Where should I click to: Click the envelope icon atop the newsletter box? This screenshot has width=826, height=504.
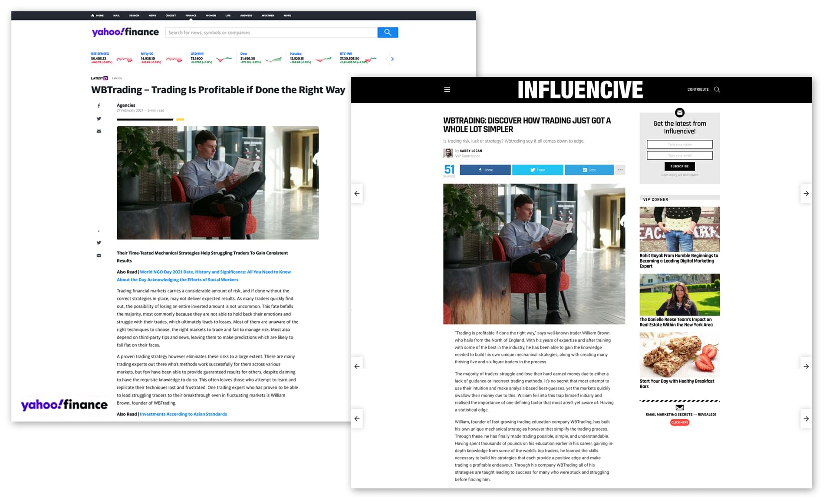click(x=680, y=112)
